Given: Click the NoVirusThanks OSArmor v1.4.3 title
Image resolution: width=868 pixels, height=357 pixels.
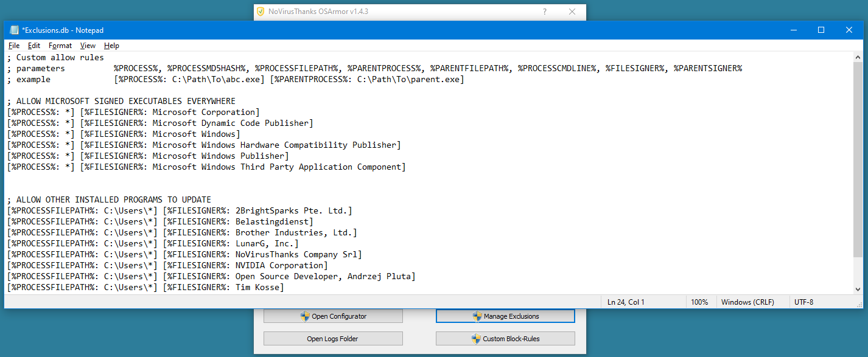Looking at the screenshot, I should pyautogui.click(x=318, y=12).
